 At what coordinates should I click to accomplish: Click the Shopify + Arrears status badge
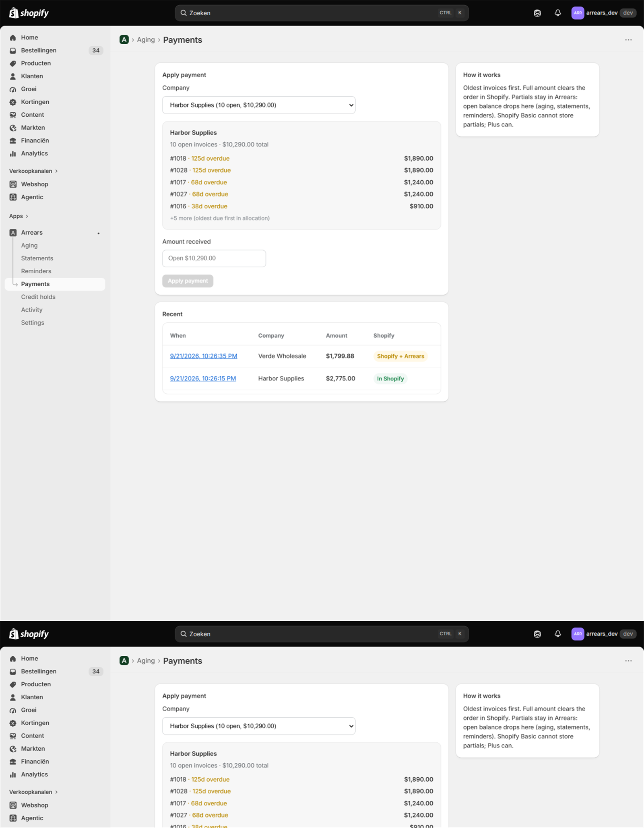click(x=400, y=356)
